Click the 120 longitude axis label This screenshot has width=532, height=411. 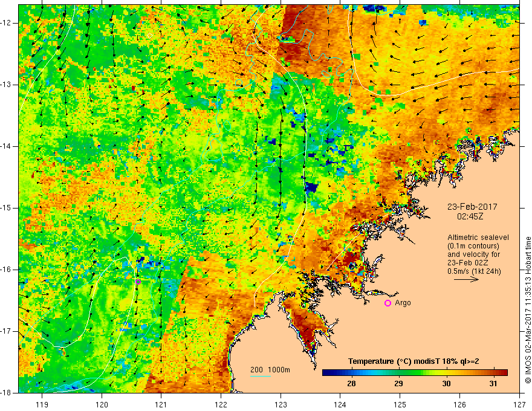pos(102,404)
